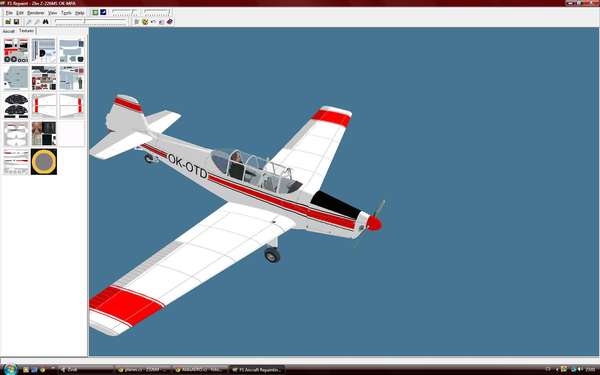Select the yellow ring texture thumbnail
Image resolution: width=600 pixels, height=375 pixels.
[x=44, y=161]
